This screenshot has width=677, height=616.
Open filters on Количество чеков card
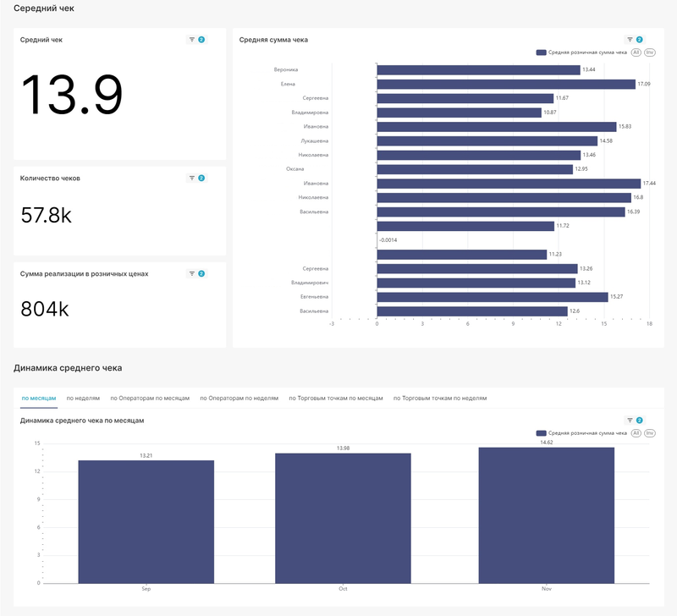[x=192, y=179]
